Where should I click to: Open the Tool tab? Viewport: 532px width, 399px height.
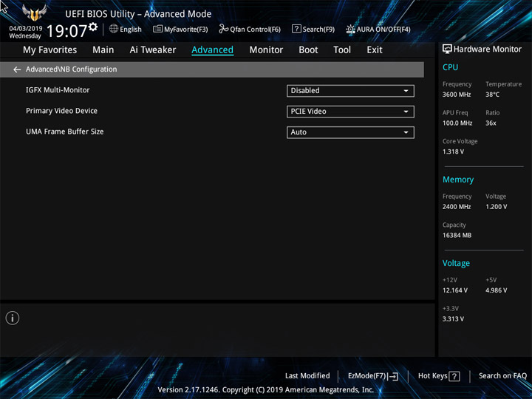[342, 50]
